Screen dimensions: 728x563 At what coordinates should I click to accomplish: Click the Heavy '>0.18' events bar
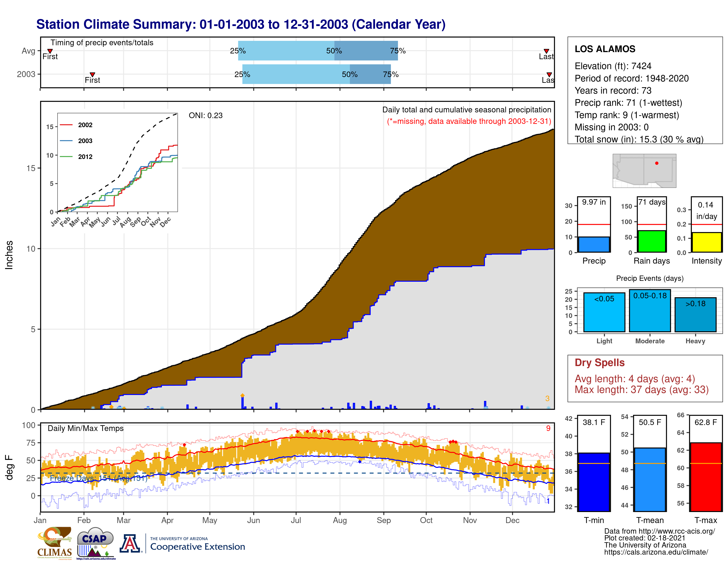[x=695, y=315]
